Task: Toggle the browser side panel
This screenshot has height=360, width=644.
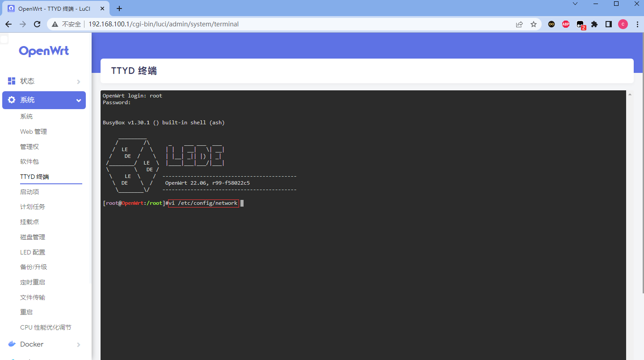Action: [x=609, y=24]
